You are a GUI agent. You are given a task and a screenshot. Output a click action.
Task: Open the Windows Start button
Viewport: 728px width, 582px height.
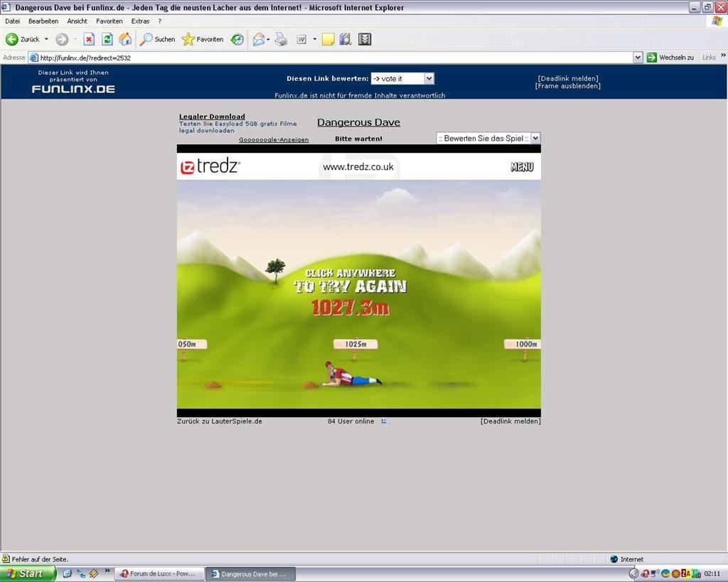[28, 573]
